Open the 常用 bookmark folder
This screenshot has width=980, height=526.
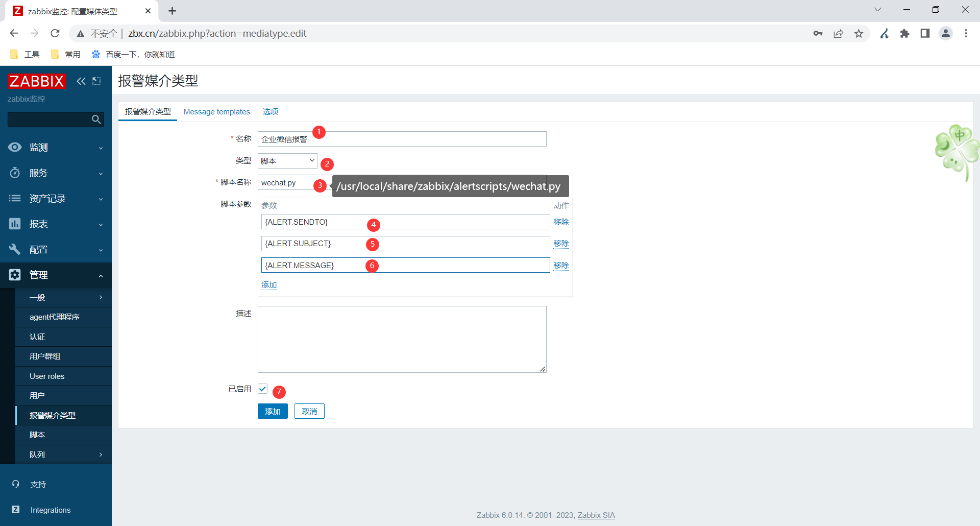66,54
